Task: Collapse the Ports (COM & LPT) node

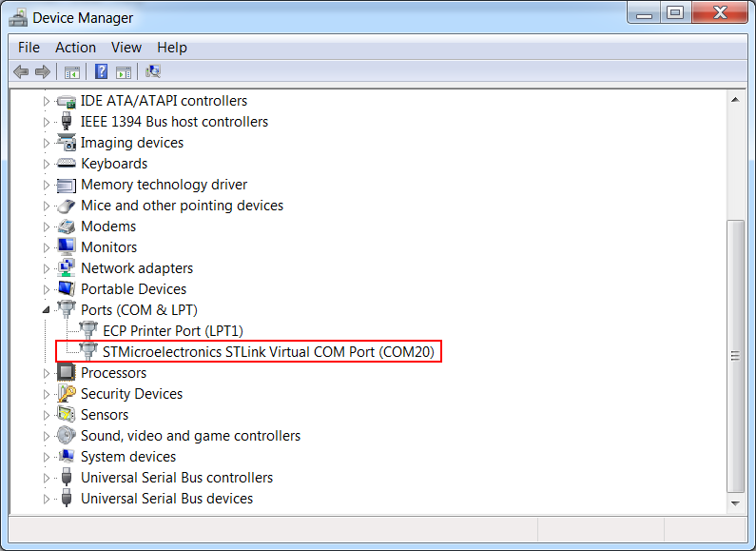Action: tap(46, 310)
